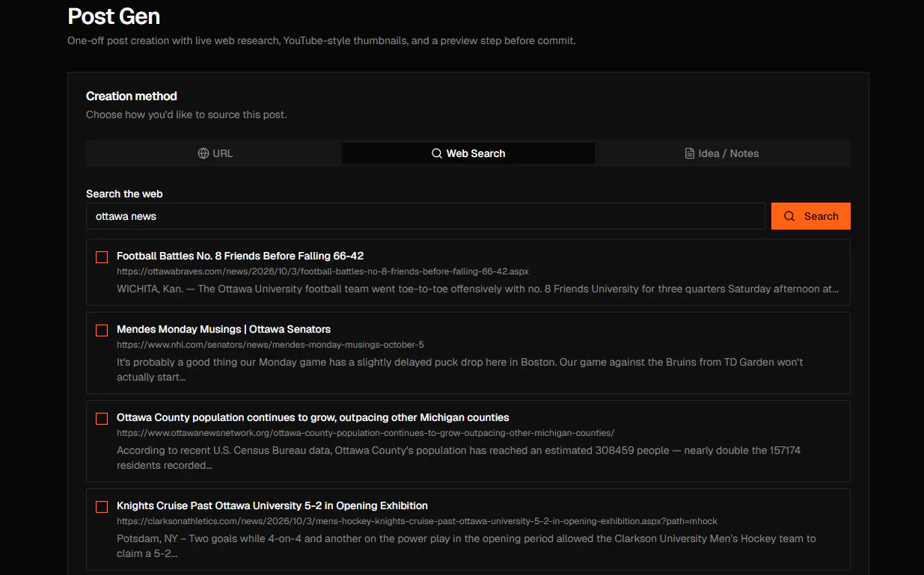
Task: Click the U.S. Census Bureau data snippet
Action: (x=459, y=458)
